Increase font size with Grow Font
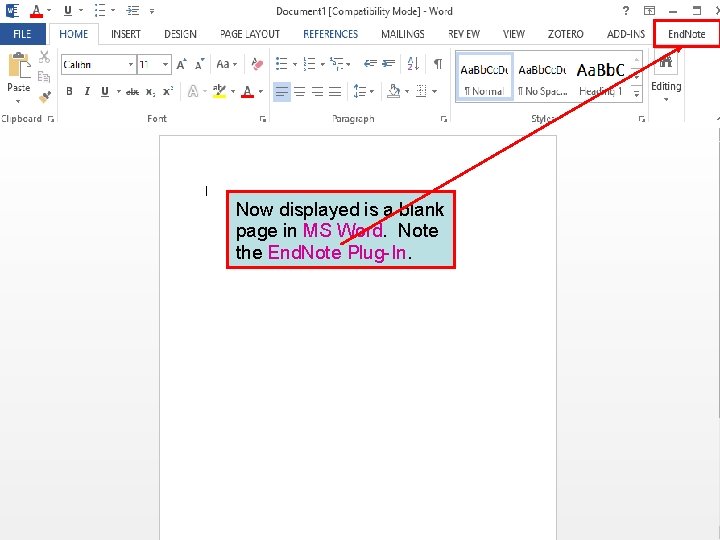The height and width of the screenshot is (540, 720). coord(181,64)
